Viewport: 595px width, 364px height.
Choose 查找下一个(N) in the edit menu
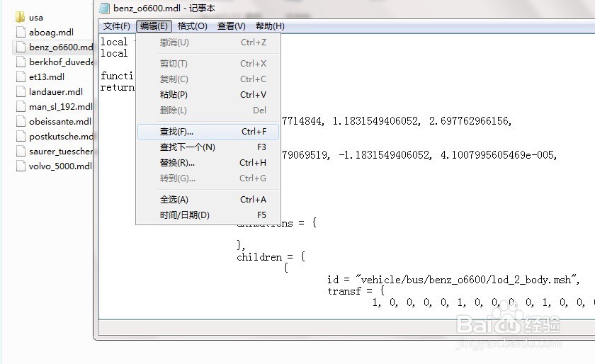click(208, 147)
